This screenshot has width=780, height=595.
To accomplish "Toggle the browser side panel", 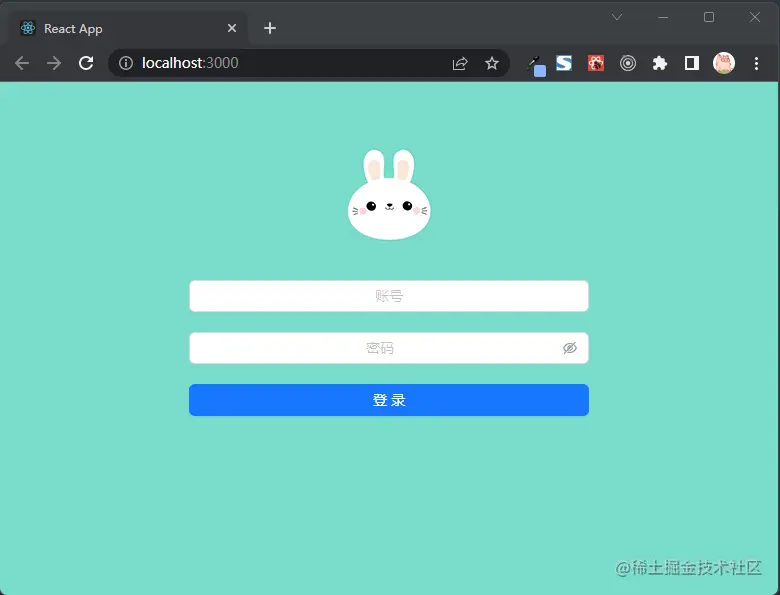I will pos(692,63).
